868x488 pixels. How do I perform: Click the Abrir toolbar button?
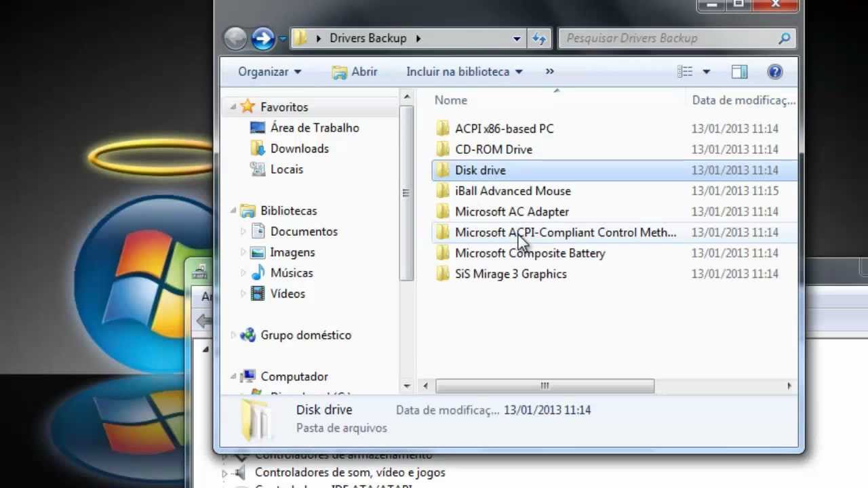pyautogui.click(x=355, y=72)
